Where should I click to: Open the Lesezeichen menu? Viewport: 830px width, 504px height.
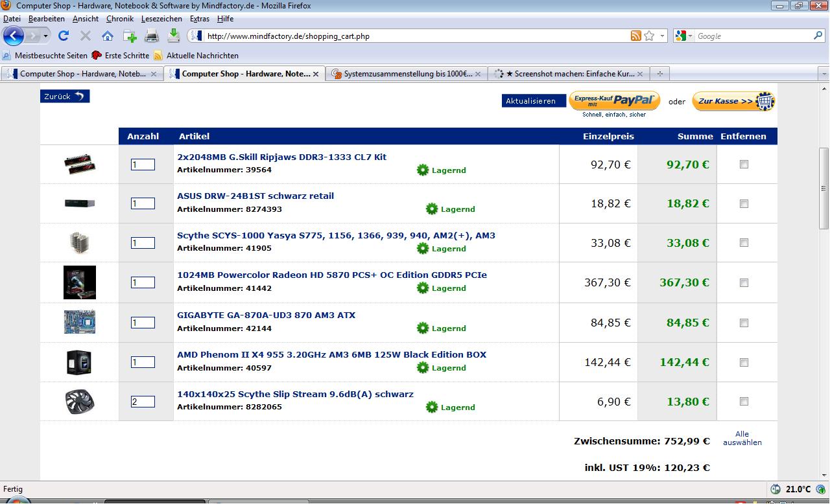[162, 19]
